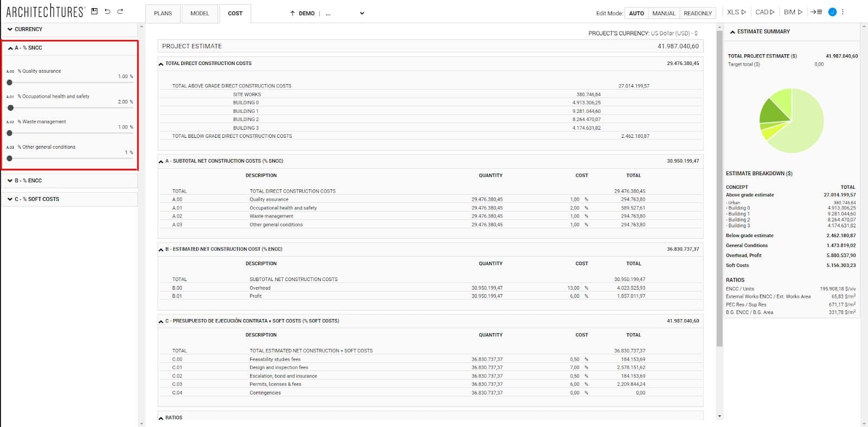Open the MODEL tab

[200, 14]
